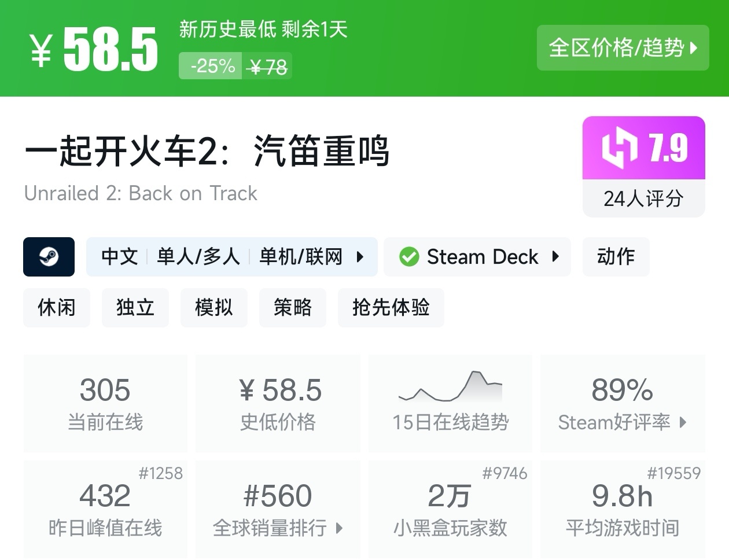729x560 pixels.
Task: Click the 单人/多人 label
Action: coord(198,257)
